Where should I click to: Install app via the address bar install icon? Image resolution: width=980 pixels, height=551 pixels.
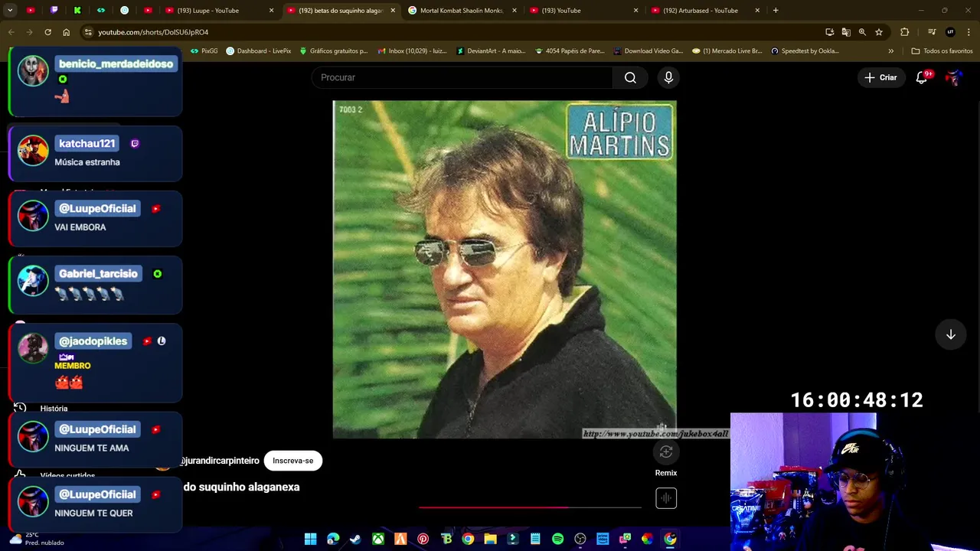pos(829,32)
